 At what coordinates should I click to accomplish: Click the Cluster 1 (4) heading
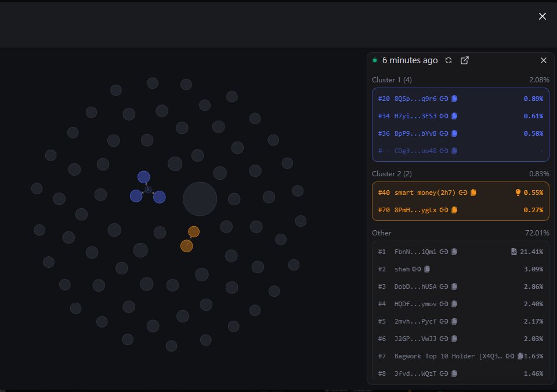[392, 80]
